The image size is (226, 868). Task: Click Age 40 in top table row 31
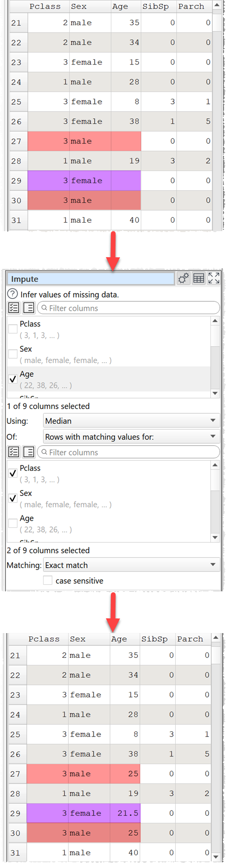point(126,220)
